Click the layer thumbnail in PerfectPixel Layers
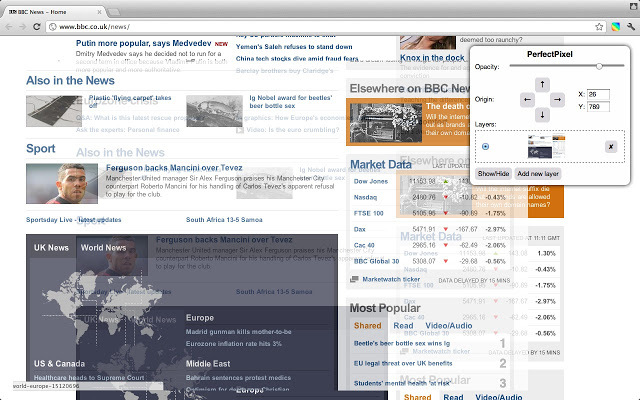 pos(547,147)
